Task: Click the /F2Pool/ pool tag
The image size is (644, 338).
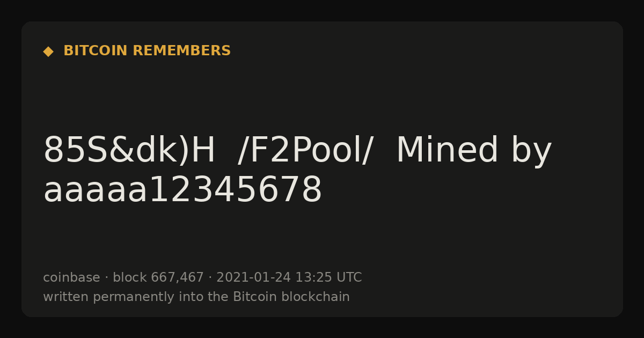Action: coord(305,151)
